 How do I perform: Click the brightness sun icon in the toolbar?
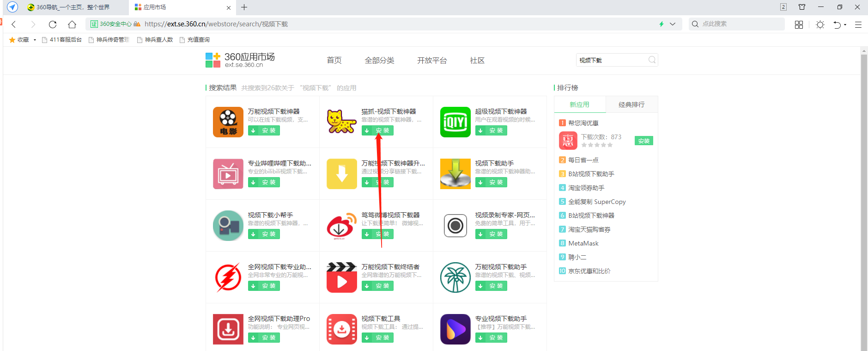[820, 25]
